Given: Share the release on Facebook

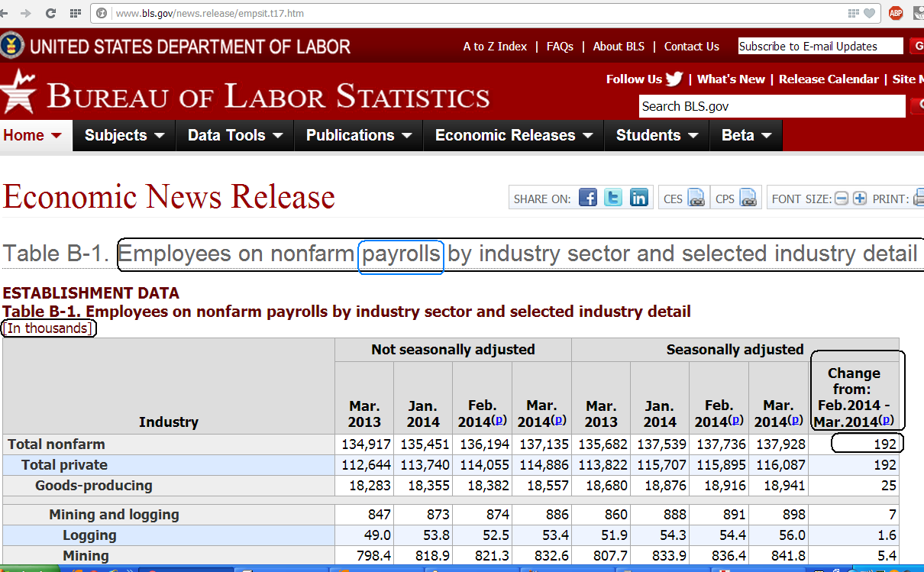Looking at the screenshot, I should 588,198.
